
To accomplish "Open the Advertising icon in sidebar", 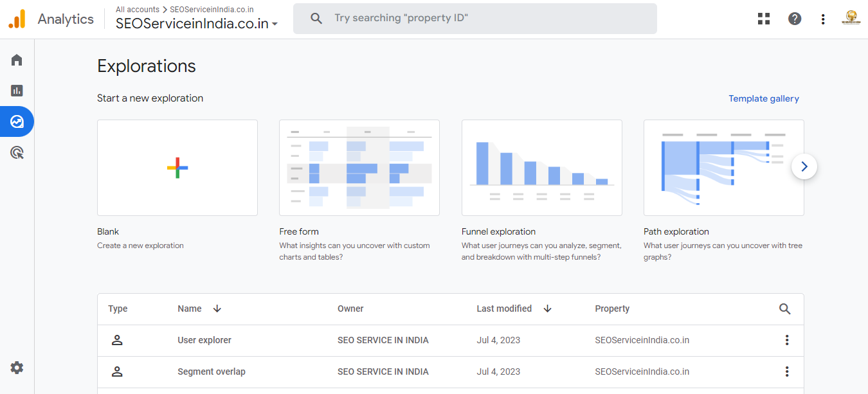I will point(17,152).
